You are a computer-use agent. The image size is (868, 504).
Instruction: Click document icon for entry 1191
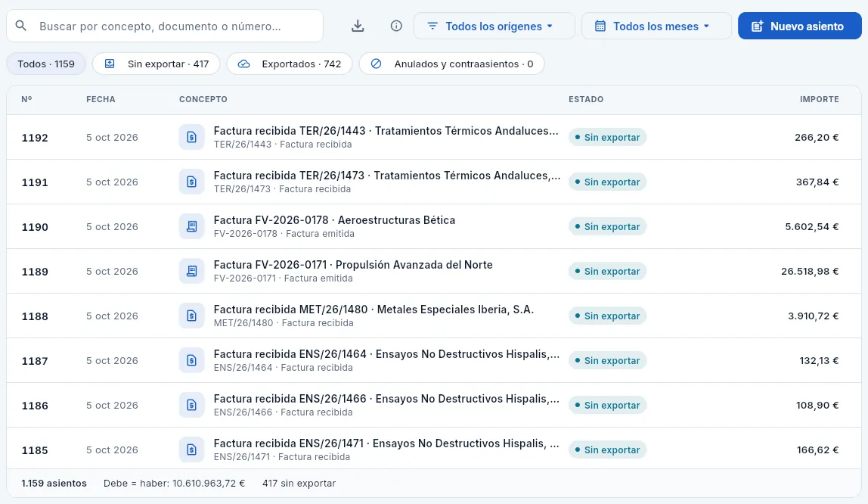pyautogui.click(x=191, y=182)
